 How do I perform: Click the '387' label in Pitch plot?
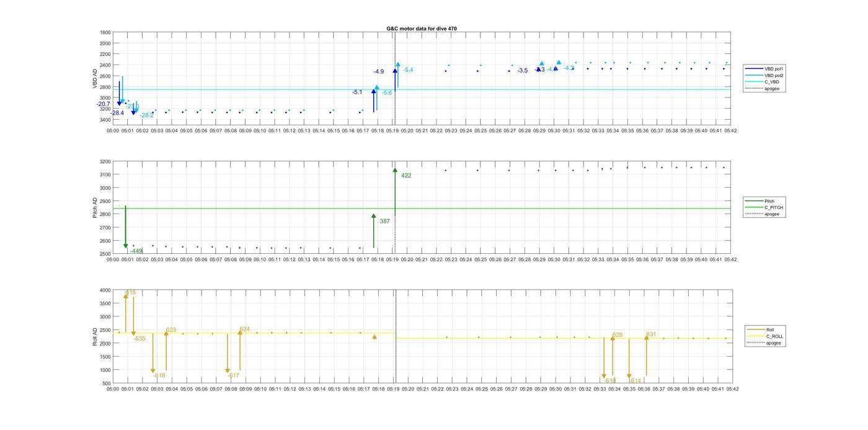(385, 222)
